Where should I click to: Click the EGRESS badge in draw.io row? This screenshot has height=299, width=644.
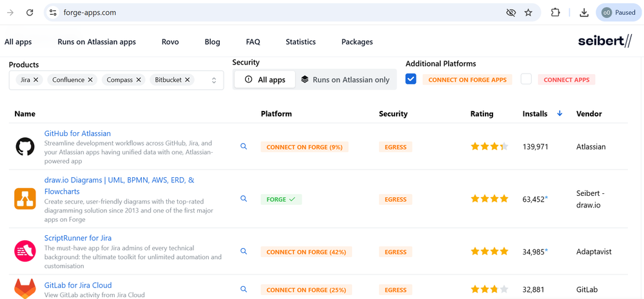pos(396,200)
